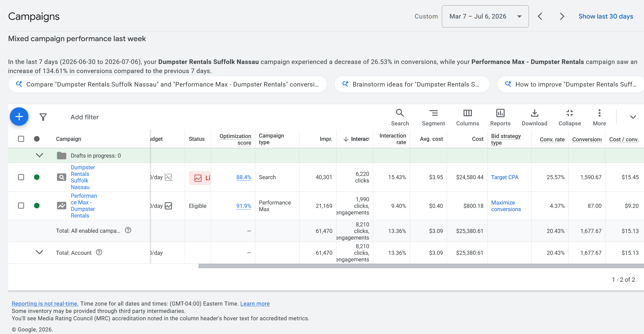
Task: Click Show last 30 days link
Action: click(606, 16)
